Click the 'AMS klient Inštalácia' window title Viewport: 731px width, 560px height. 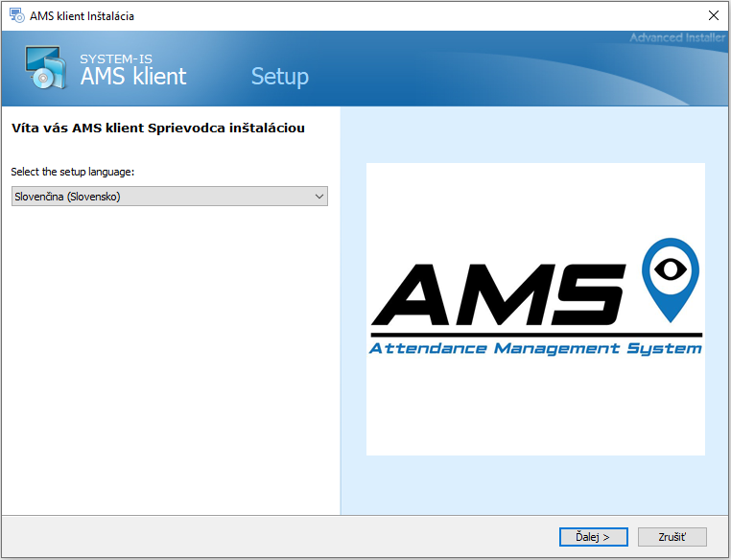click(x=83, y=16)
